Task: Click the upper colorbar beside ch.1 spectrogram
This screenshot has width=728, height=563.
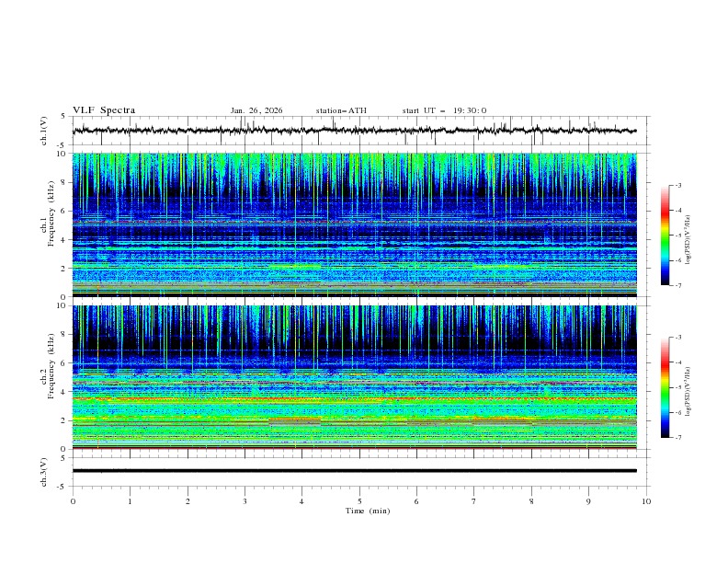Action: (665, 236)
